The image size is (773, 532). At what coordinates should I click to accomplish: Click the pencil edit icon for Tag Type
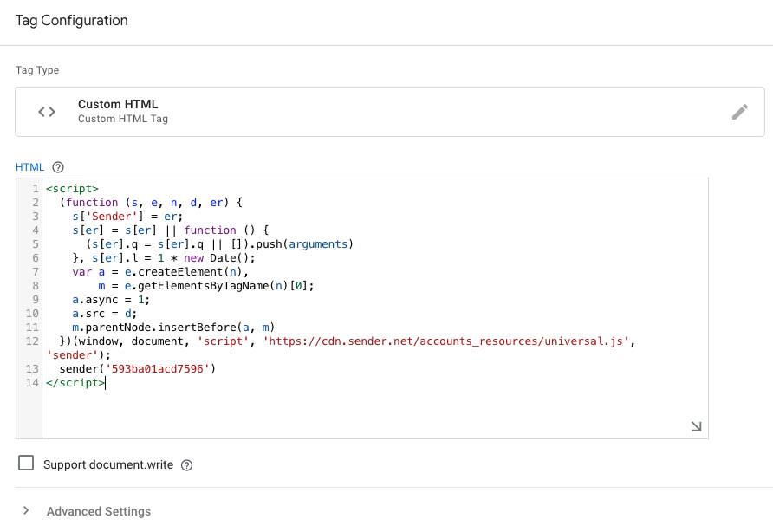coord(739,112)
